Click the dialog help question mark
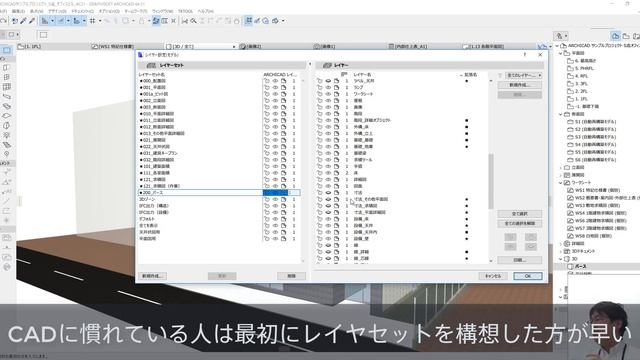Viewport: 640px width, 360px height. click(x=525, y=55)
